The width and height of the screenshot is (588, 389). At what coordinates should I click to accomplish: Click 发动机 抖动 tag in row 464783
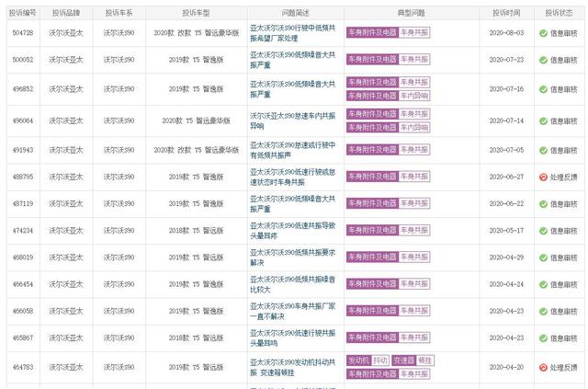367,360
